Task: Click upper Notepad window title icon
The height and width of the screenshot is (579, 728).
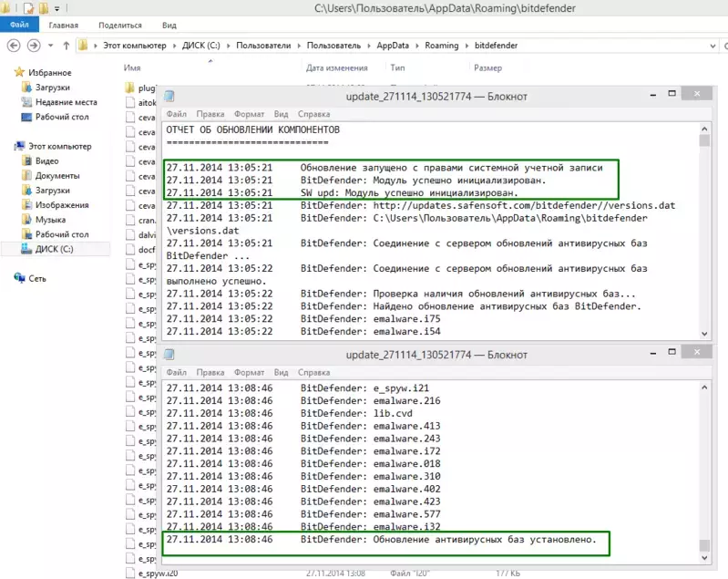Action: [x=169, y=96]
